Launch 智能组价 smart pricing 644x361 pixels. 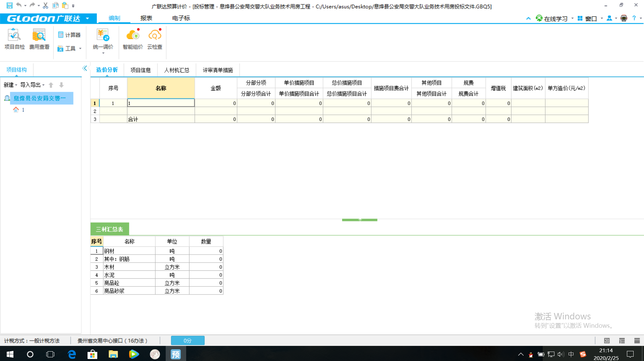(x=133, y=39)
